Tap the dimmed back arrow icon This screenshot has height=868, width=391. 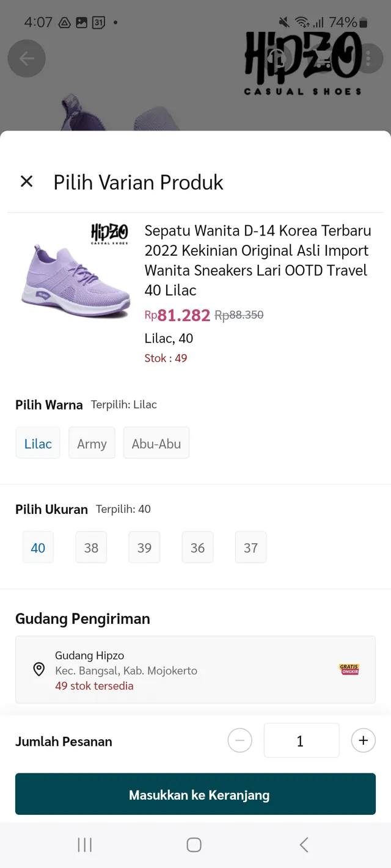tap(26, 59)
